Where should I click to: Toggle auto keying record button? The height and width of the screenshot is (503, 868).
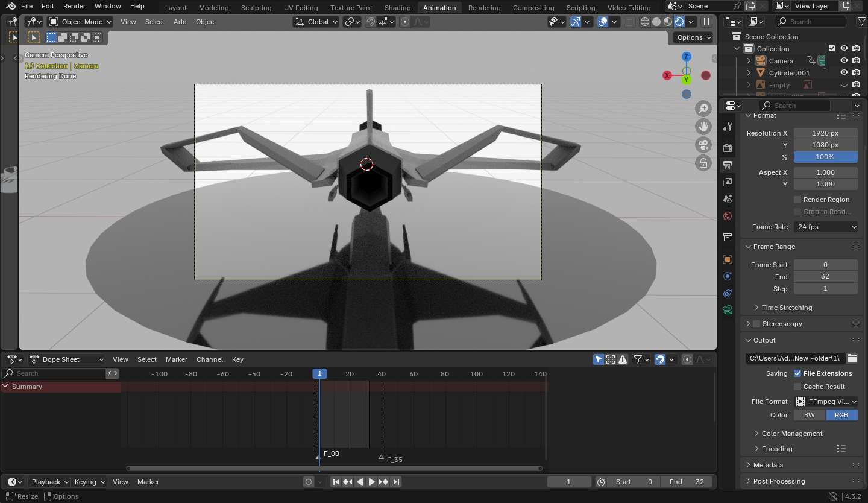click(x=309, y=482)
